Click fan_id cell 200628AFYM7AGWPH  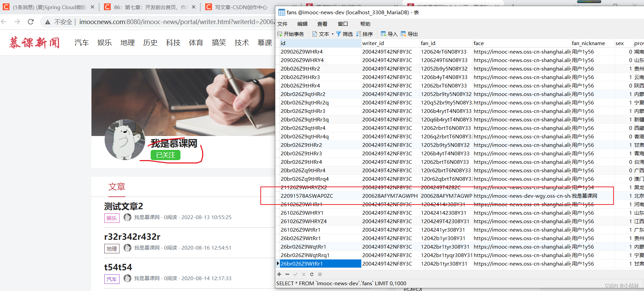[x=446, y=196]
